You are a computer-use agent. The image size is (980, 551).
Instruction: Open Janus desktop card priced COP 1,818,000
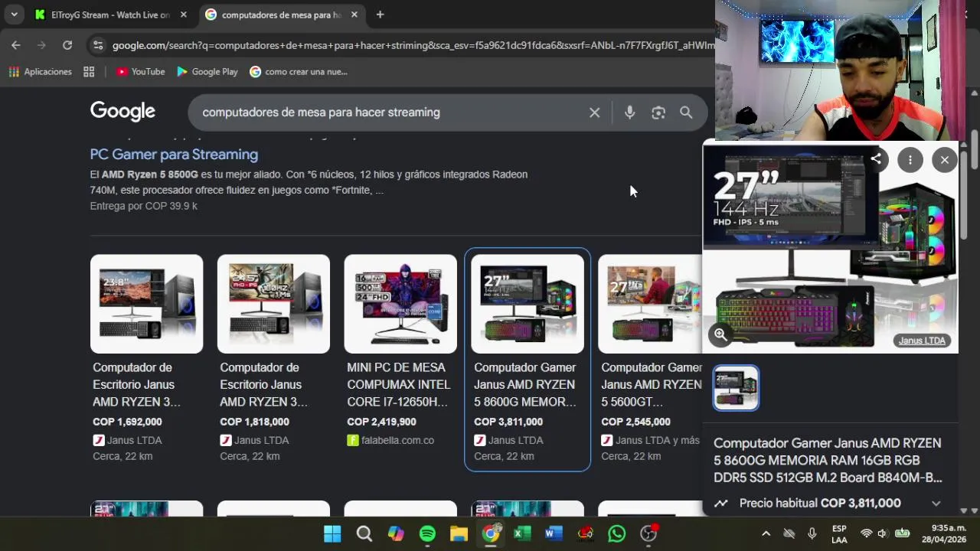click(x=273, y=358)
